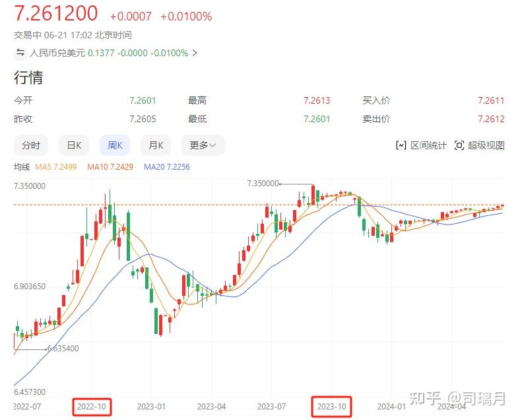
Task: Open 区间统计 range statistics
Action: [x=422, y=145]
